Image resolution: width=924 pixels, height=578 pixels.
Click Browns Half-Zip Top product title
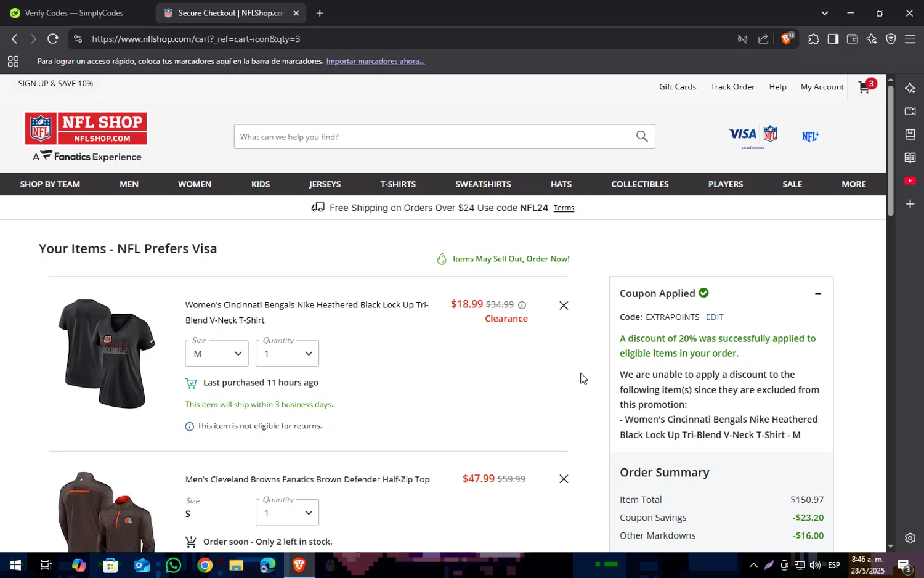[307, 479]
